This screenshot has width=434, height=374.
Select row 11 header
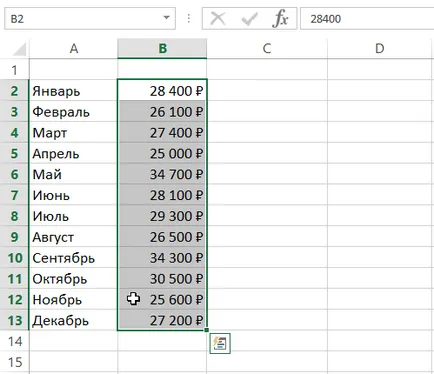pyautogui.click(x=14, y=279)
